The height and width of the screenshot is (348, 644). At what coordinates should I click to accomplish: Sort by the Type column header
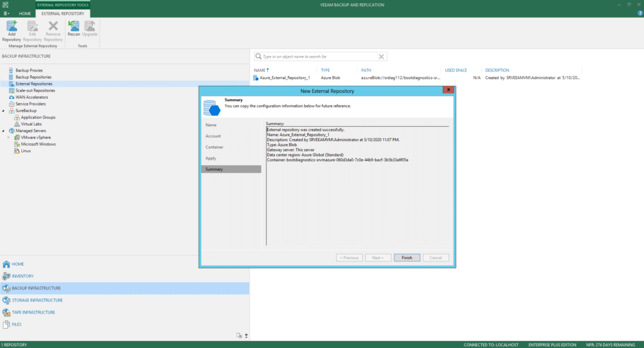point(325,70)
